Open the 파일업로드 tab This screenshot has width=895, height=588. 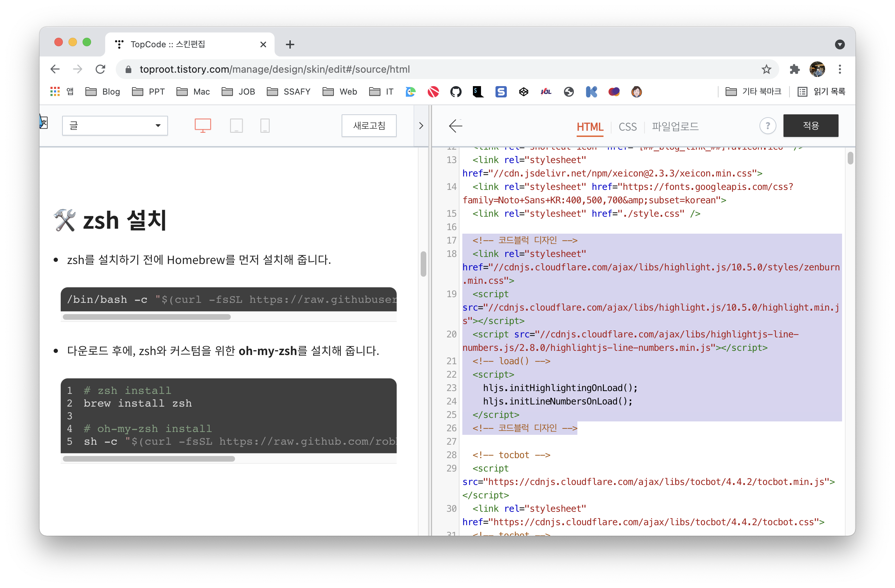pos(675,127)
